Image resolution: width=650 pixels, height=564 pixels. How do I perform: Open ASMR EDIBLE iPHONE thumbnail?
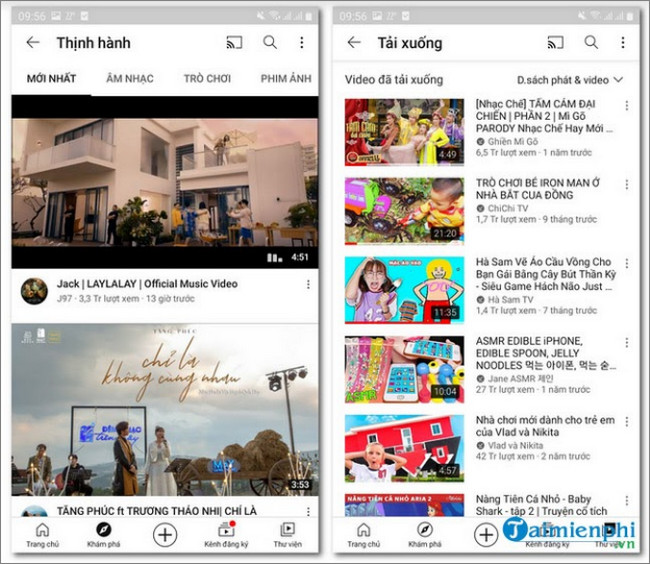tap(404, 369)
